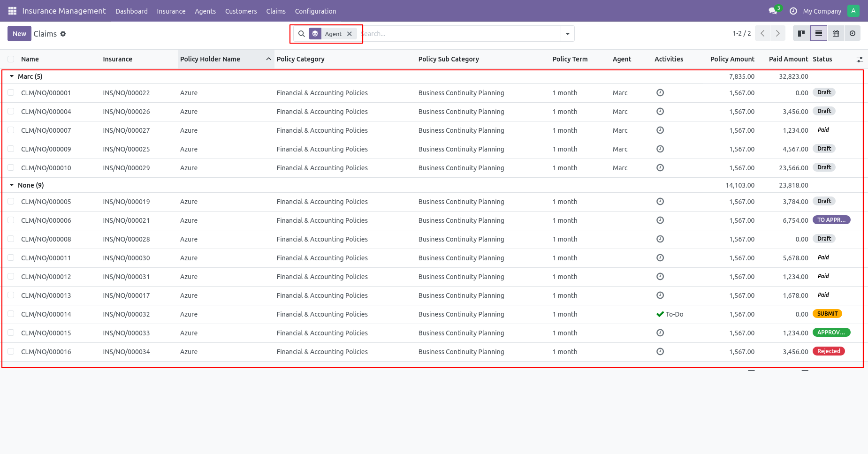Sort by Policy Amount column
This screenshot has height=454, width=868.
tap(732, 59)
